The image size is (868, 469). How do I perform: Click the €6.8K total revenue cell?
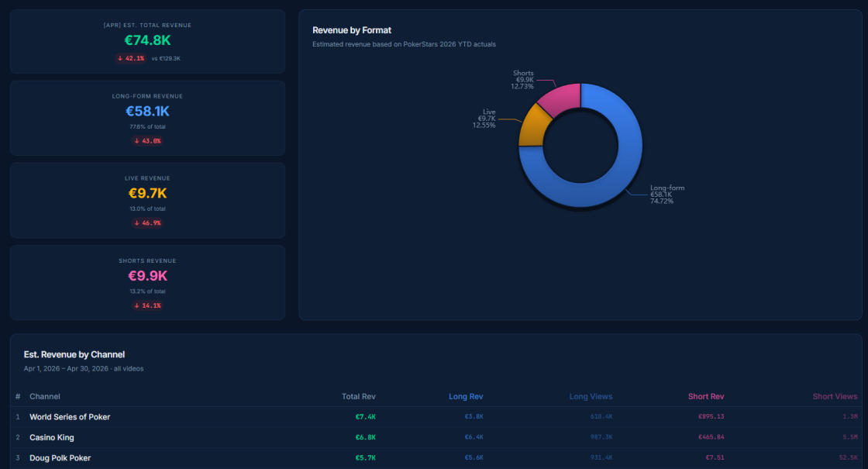(365, 437)
